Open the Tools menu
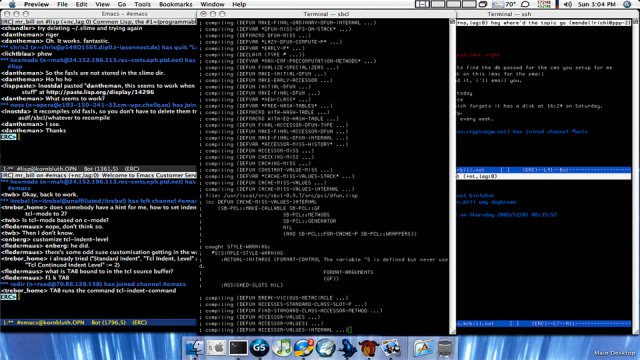 coord(142,4)
